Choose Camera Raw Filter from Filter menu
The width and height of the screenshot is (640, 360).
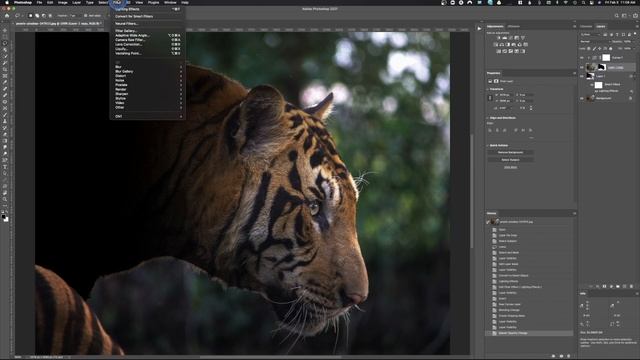148,40
